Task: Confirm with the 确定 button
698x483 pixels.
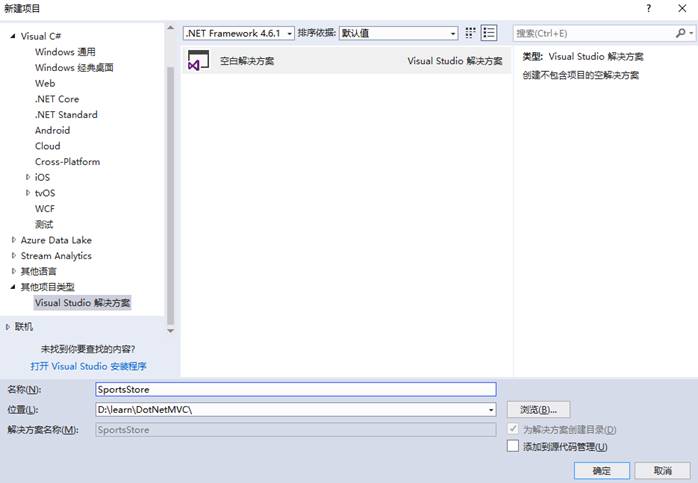Action: pyautogui.click(x=601, y=471)
